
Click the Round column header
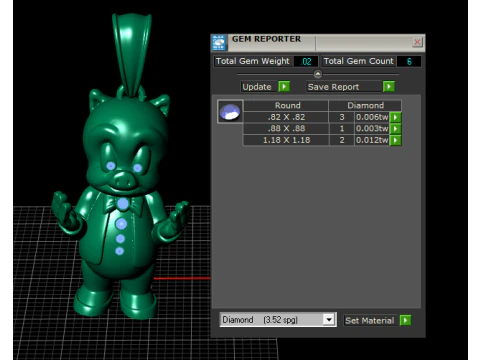tap(287, 105)
